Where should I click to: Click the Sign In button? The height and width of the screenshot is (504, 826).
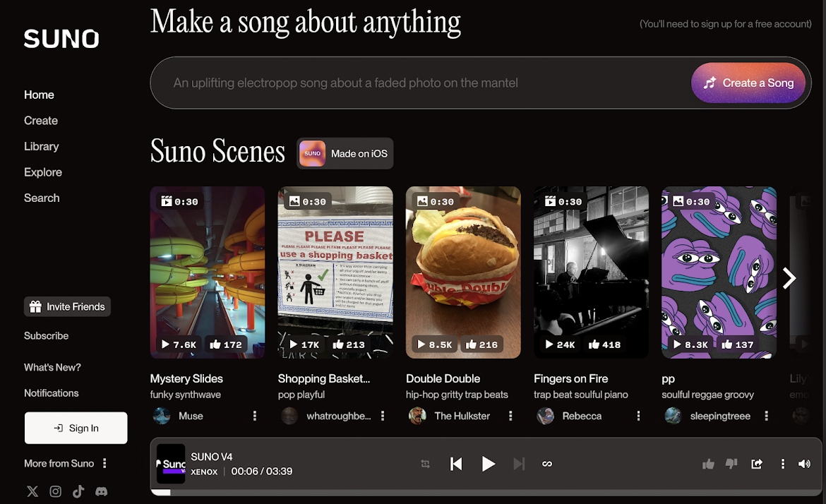(76, 428)
